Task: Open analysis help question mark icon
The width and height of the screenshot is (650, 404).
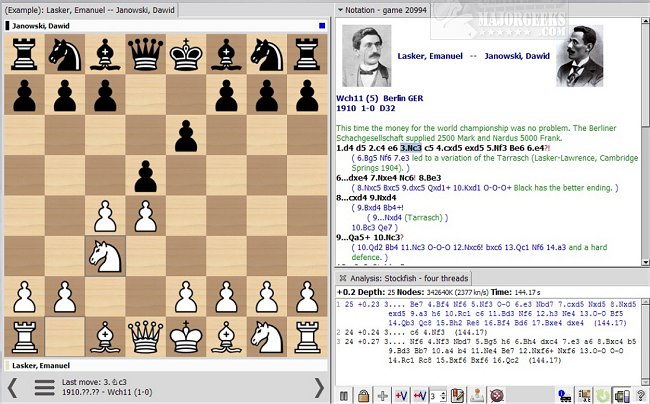Action: [641, 396]
